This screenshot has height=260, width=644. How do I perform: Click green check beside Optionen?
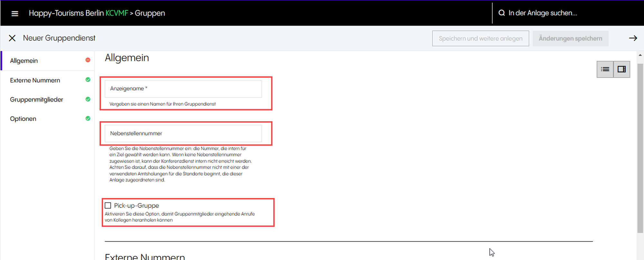pos(88,118)
